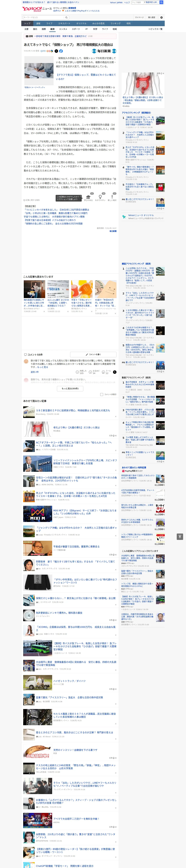The height and width of the screenshot is (868, 186).
Task: Select the 経済 category sub-tab
Action: (x=52, y=29)
